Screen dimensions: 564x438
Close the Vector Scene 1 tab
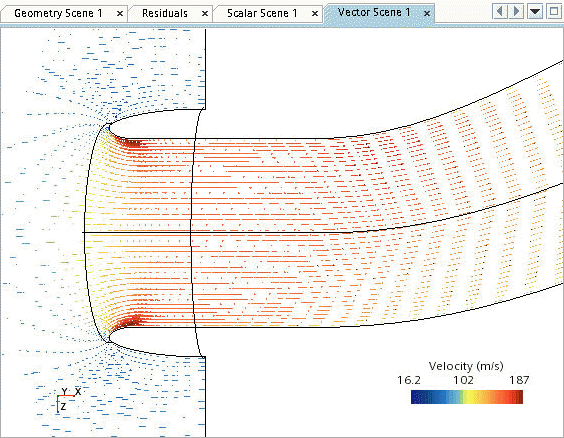click(427, 14)
